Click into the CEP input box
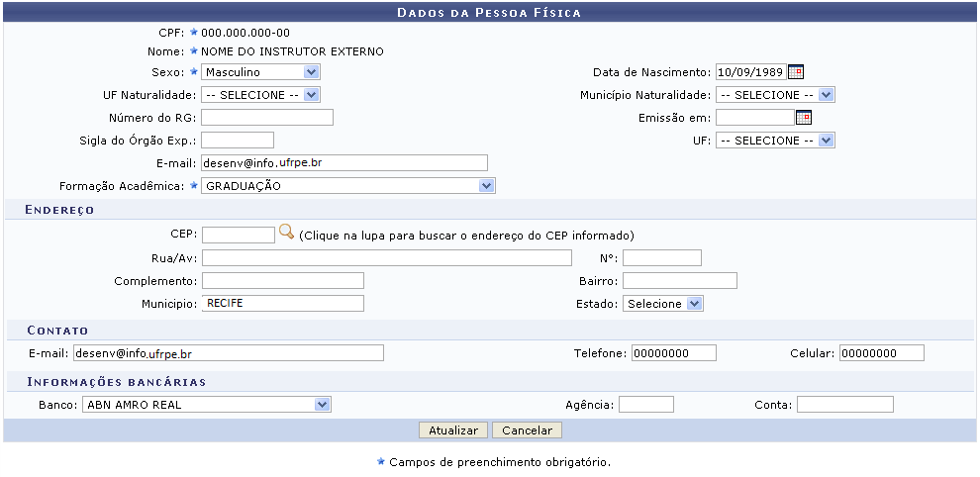Viewport: 980px width, 477px height. point(238,235)
